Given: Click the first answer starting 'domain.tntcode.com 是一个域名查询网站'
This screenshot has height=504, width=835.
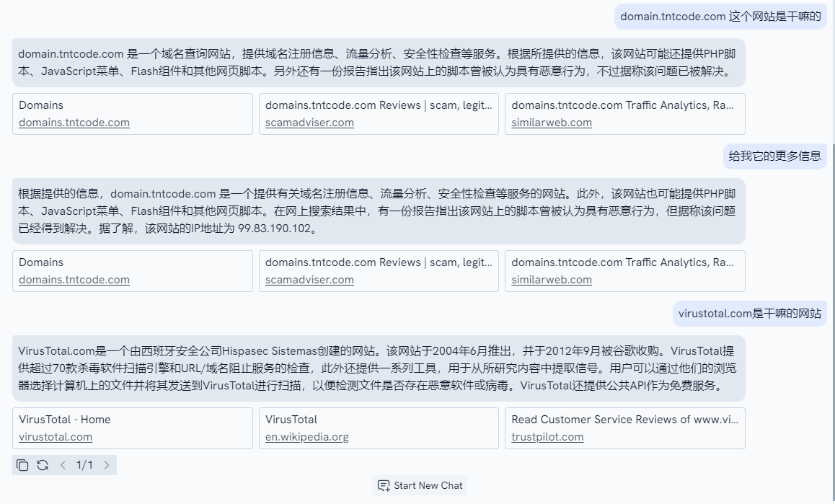Looking at the screenshot, I should (379, 62).
